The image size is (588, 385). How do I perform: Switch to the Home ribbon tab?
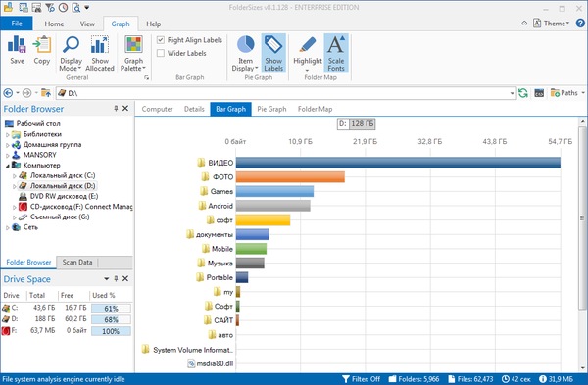54,24
